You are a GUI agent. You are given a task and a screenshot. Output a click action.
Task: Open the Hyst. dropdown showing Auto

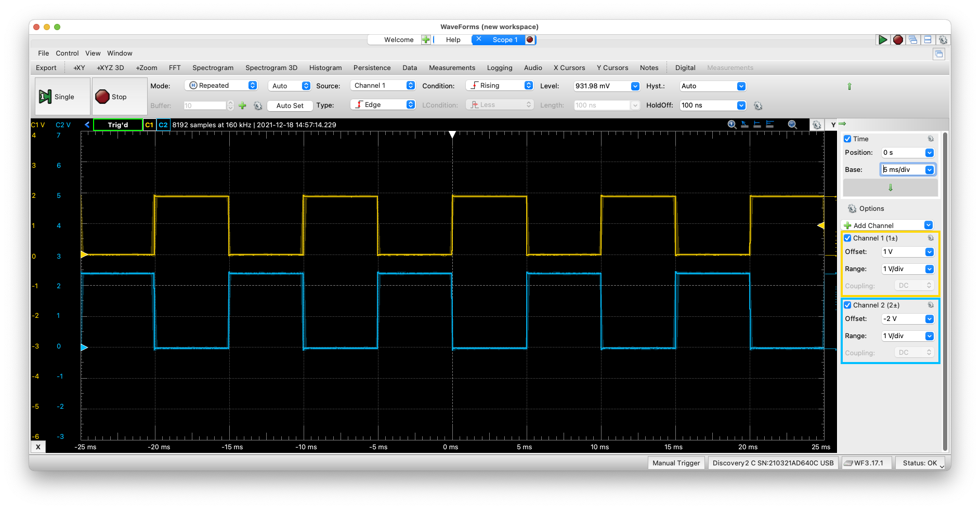pyautogui.click(x=713, y=86)
